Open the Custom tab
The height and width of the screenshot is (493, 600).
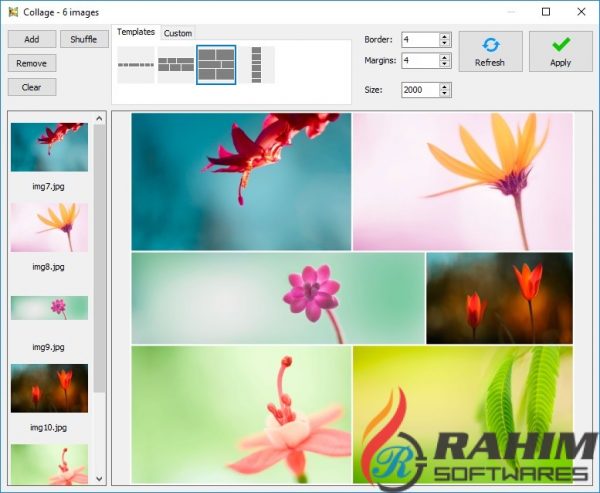pyautogui.click(x=178, y=33)
